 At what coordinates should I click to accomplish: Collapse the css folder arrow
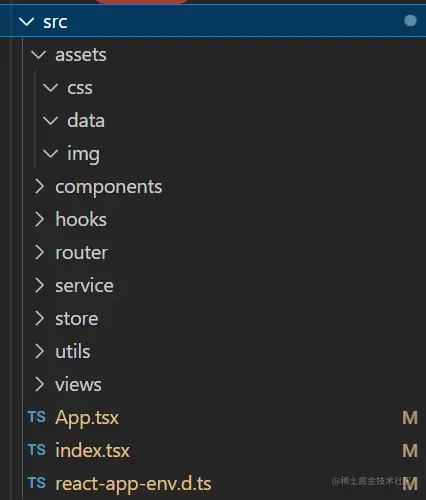51,88
